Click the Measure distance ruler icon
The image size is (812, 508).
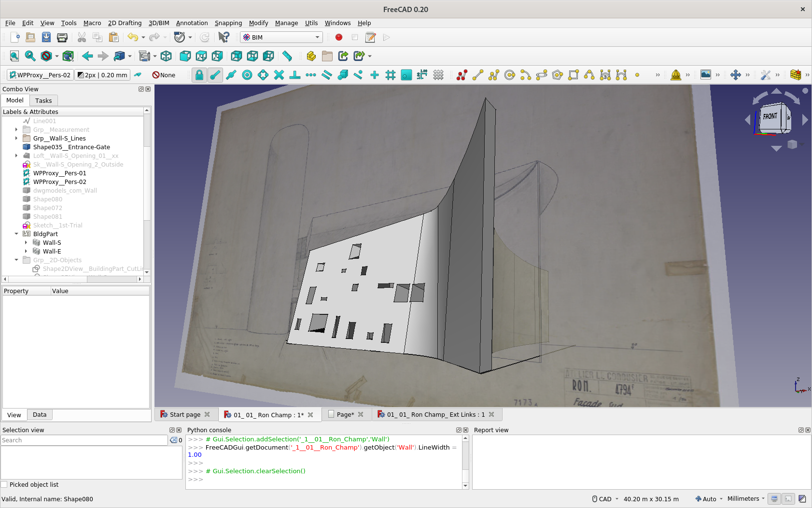tap(287, 56)
